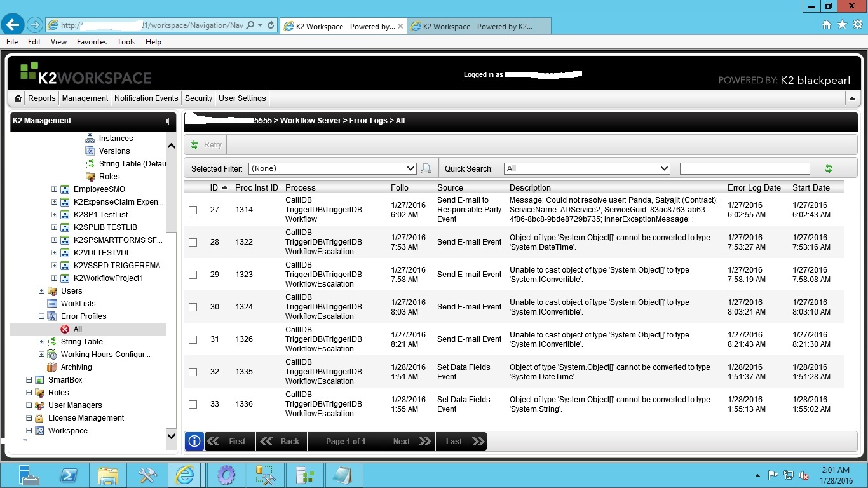Click the Retry button

(x=206, y=145)
